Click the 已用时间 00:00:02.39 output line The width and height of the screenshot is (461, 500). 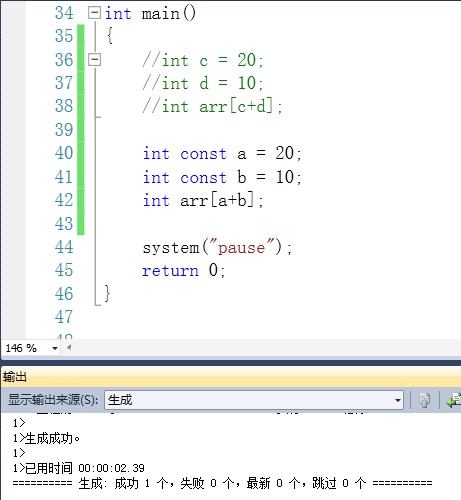[79, 468]
